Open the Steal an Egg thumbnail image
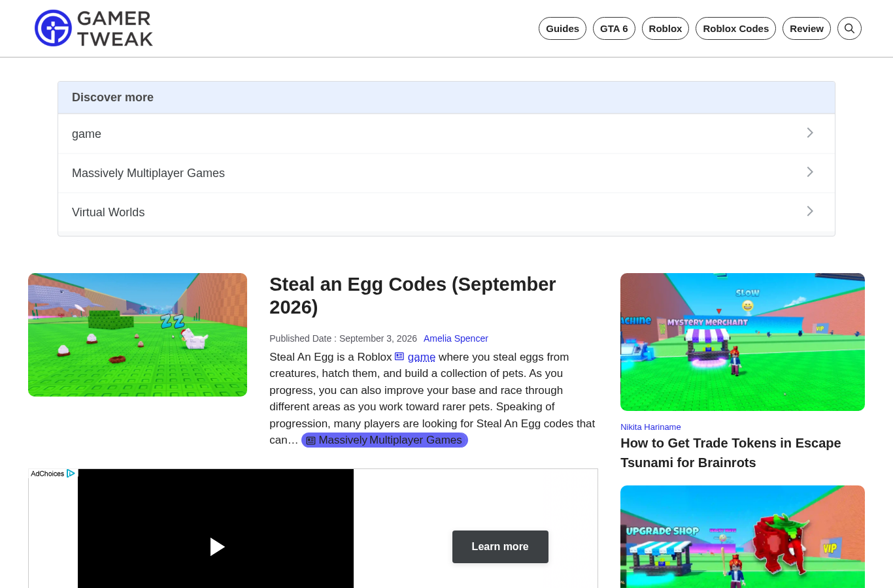Screen dimensions: 893x588 click(137, 335)
